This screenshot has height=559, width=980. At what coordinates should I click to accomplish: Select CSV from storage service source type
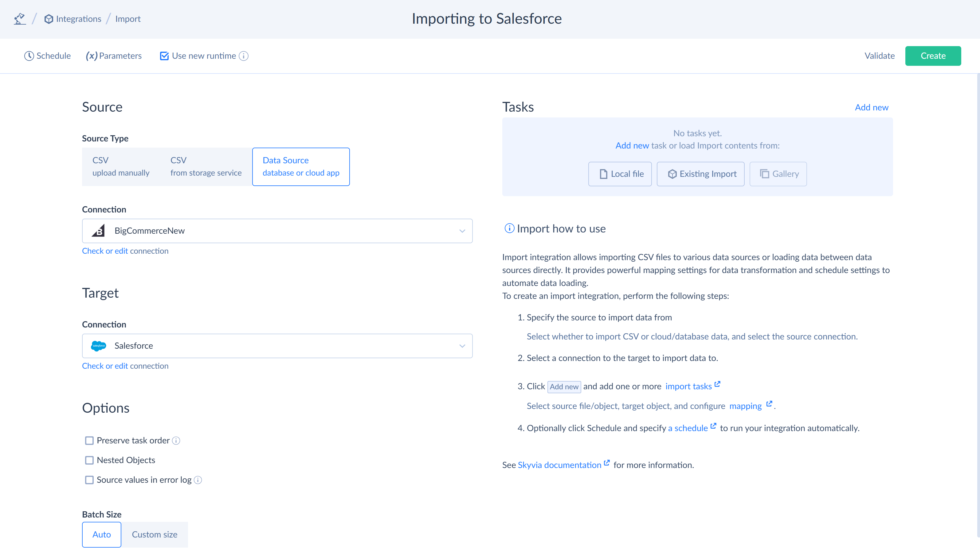pos(206,167)
